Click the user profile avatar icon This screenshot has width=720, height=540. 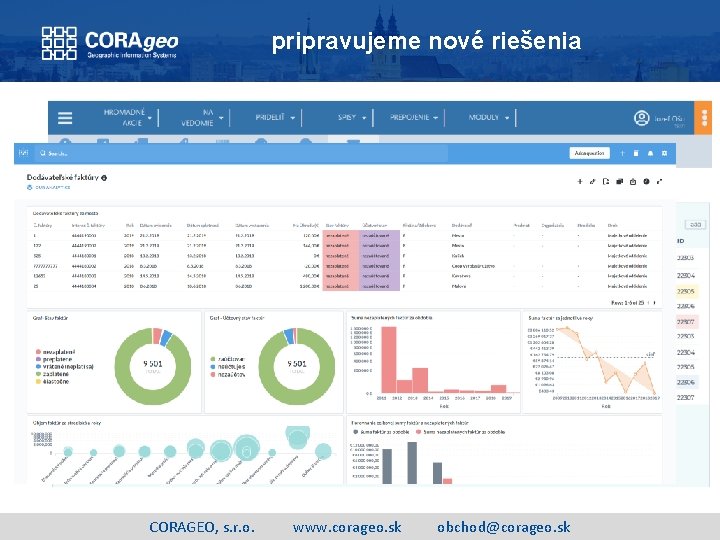pos(641,118)
